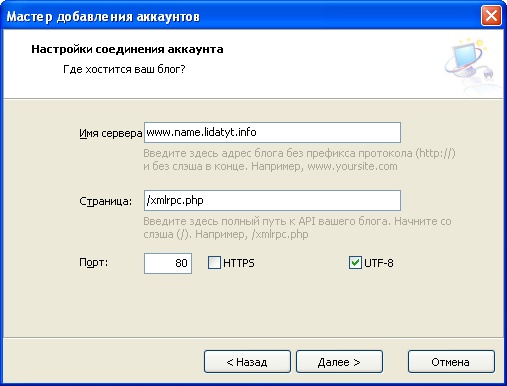Uncheck the UTF-8 checkbox
507x386 pixels.
[355, 263]
